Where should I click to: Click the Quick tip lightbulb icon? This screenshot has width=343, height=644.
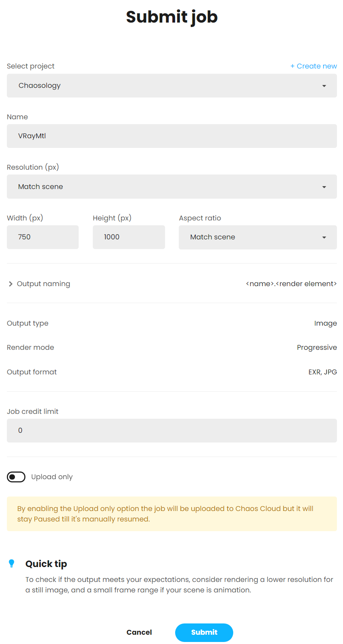coord(12,563)
